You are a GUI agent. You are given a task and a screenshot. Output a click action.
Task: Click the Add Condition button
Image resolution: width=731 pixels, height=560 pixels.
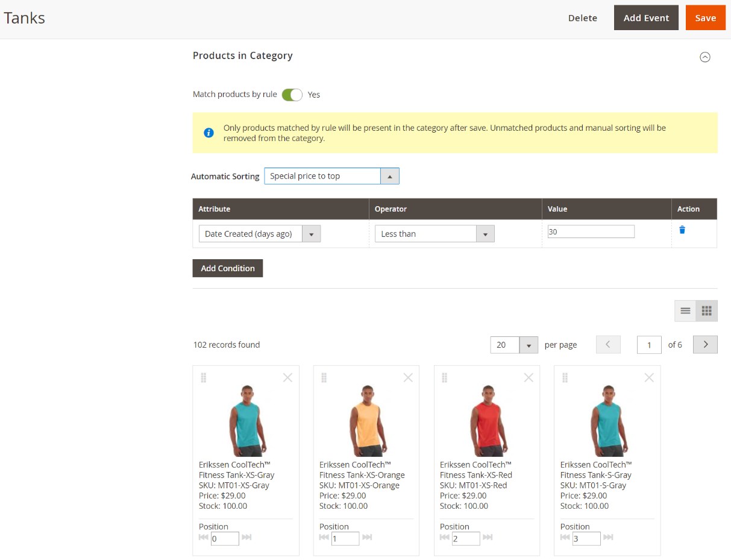click(x=228, y=268)
